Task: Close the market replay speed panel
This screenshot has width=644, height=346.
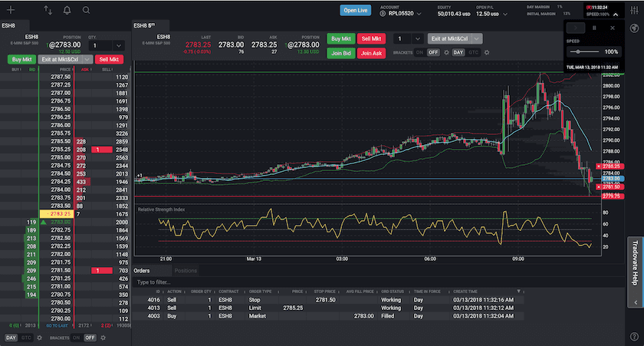Action: (612, 28)
